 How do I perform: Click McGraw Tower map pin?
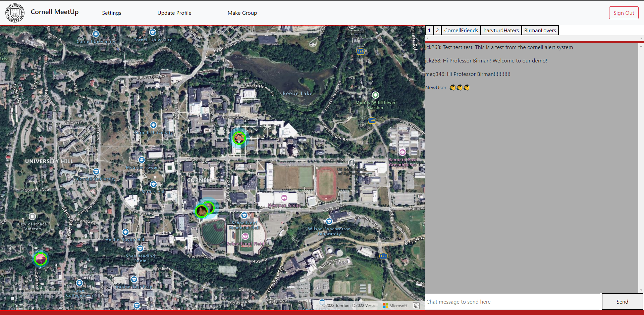(142, 160)
